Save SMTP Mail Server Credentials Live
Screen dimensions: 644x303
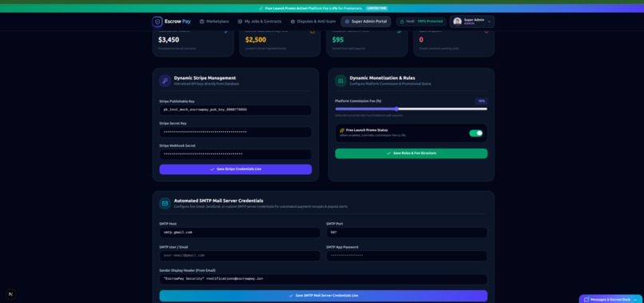pyautogui.click(x=324, y=296)
